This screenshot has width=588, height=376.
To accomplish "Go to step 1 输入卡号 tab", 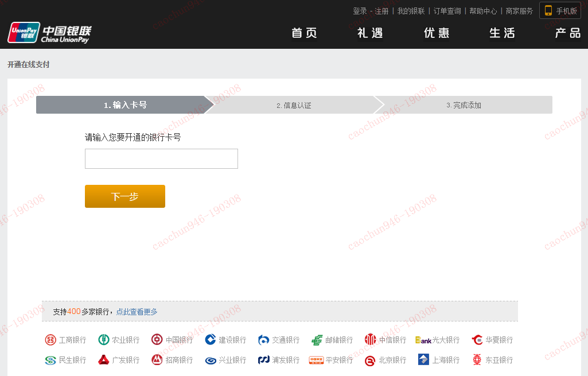I will pyautogui.click(x=125, y=104).
